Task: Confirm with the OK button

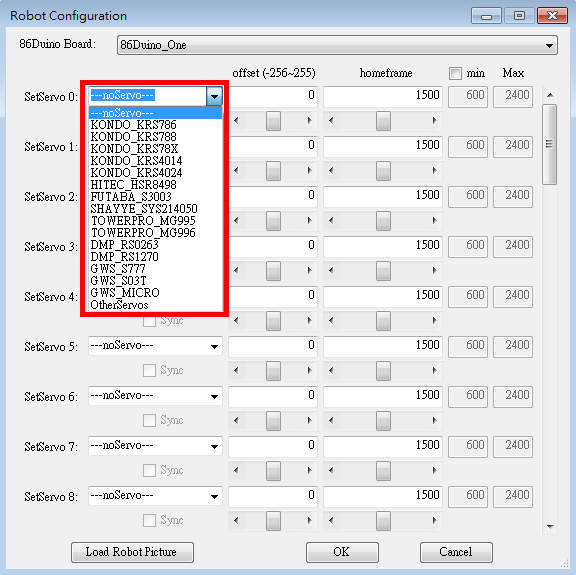Action: 342,552
